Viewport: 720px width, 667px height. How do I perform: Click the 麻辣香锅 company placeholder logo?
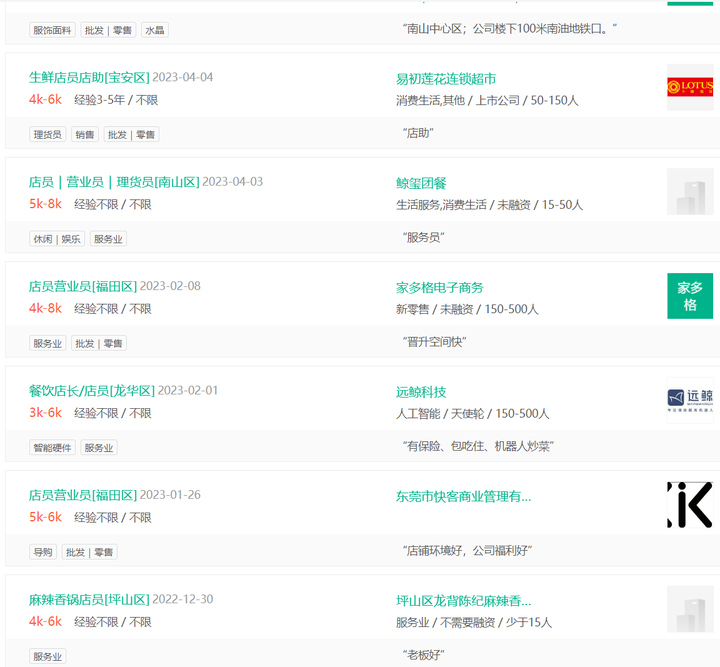[x=690, y=609]
